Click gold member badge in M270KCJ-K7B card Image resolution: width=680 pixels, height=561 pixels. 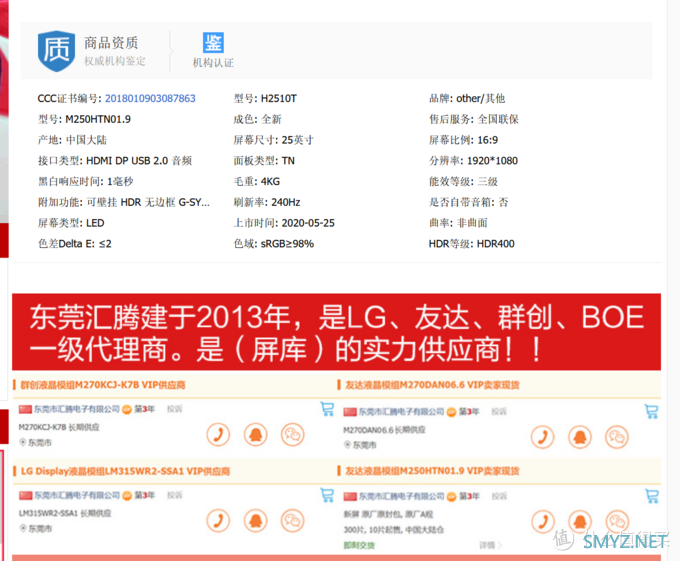point(127,409)
